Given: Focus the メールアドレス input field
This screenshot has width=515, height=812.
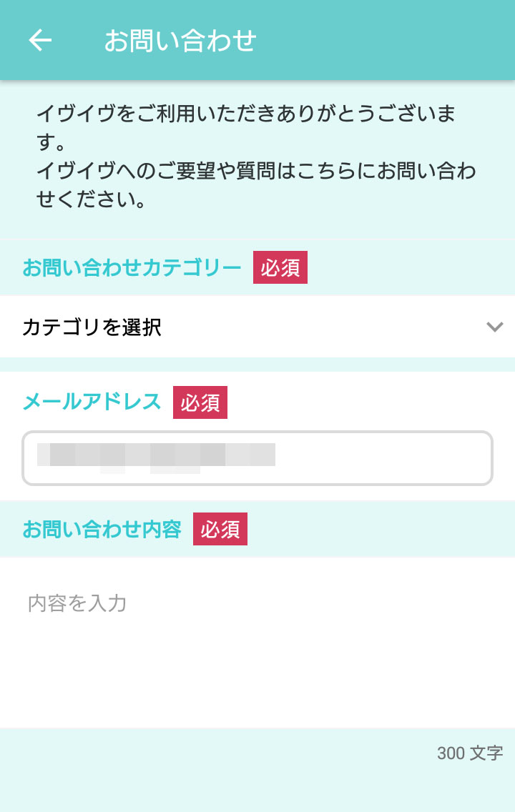Looking at the screenshot, I should click(x=257, y=458).
